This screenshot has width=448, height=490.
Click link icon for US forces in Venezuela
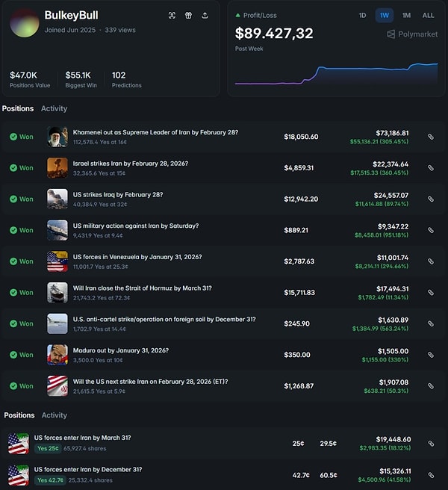tap(431, 261)
